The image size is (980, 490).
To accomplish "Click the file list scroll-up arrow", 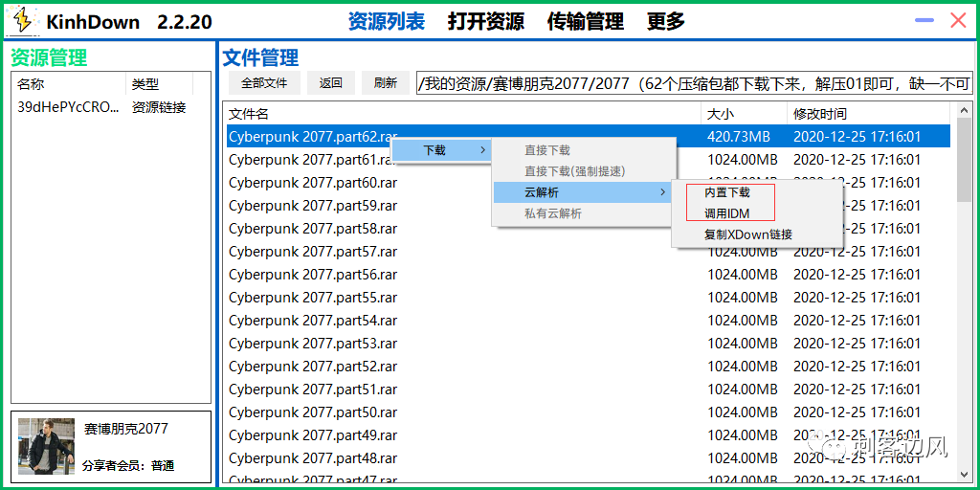I will pos(963,113).
